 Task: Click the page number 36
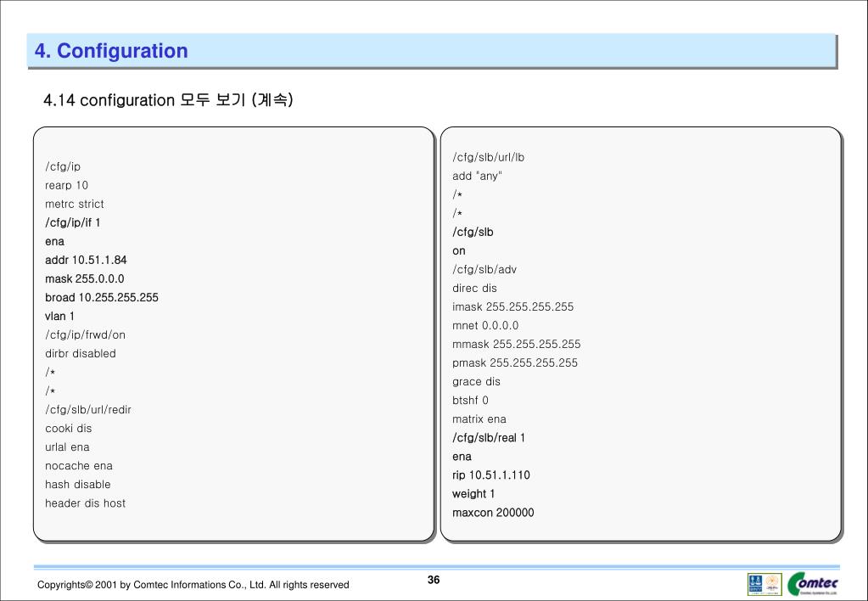point(434,580)
